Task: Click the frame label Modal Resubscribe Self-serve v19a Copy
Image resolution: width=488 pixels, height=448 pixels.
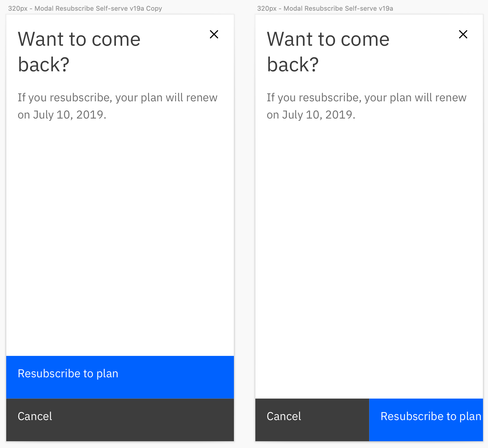Action: tap(85, 8)
